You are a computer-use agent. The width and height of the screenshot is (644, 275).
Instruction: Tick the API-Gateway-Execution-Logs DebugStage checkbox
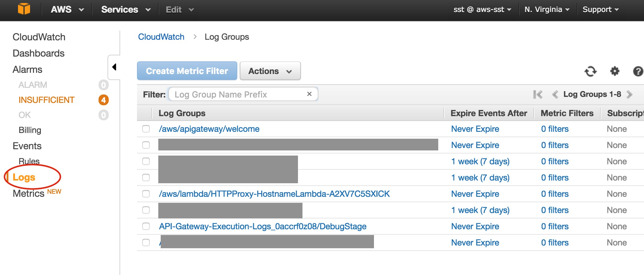(146, 226)
